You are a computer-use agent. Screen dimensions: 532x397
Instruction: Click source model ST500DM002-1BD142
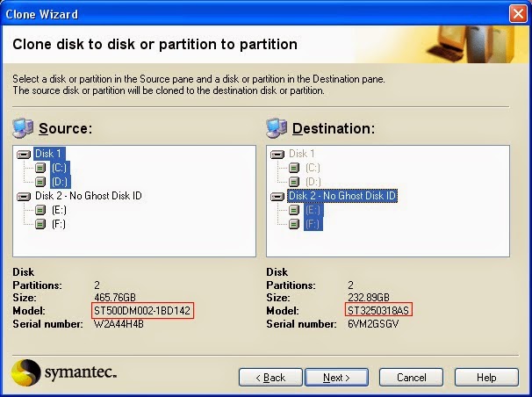coord(142,310)
